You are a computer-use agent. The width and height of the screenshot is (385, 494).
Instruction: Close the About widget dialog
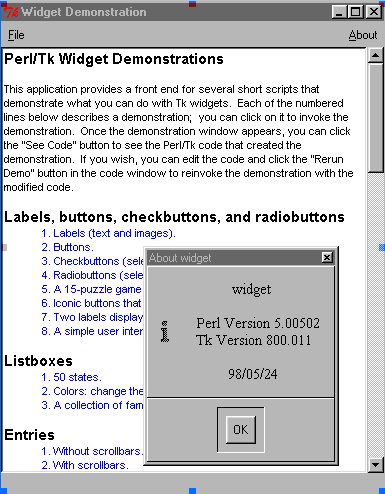point(327,257)
